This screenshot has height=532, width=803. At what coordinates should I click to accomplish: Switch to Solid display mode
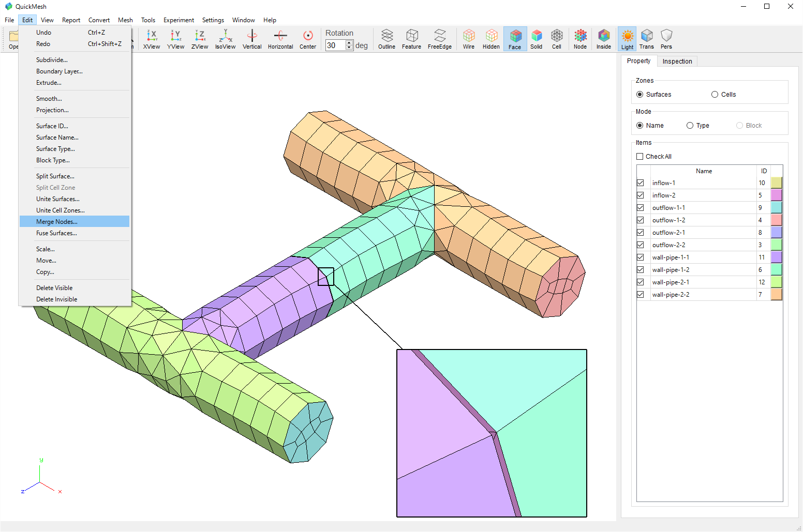click(537, 39)
